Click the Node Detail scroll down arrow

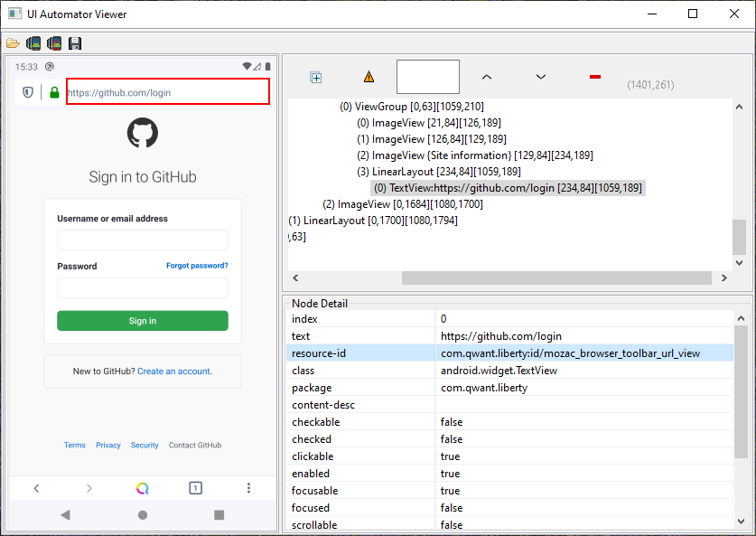pos(741,522)
